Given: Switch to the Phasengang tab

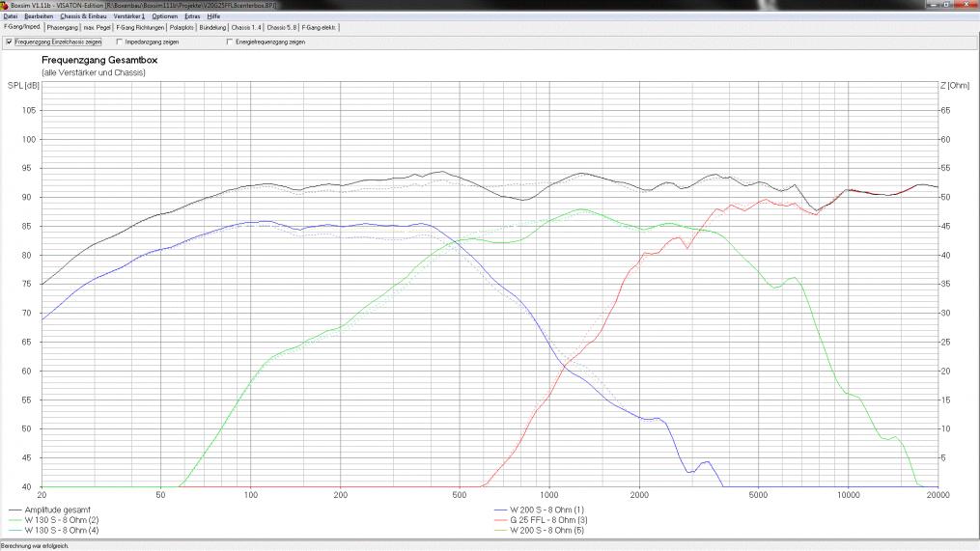Looking at the screenshot, I should click(x=63, y=27).
